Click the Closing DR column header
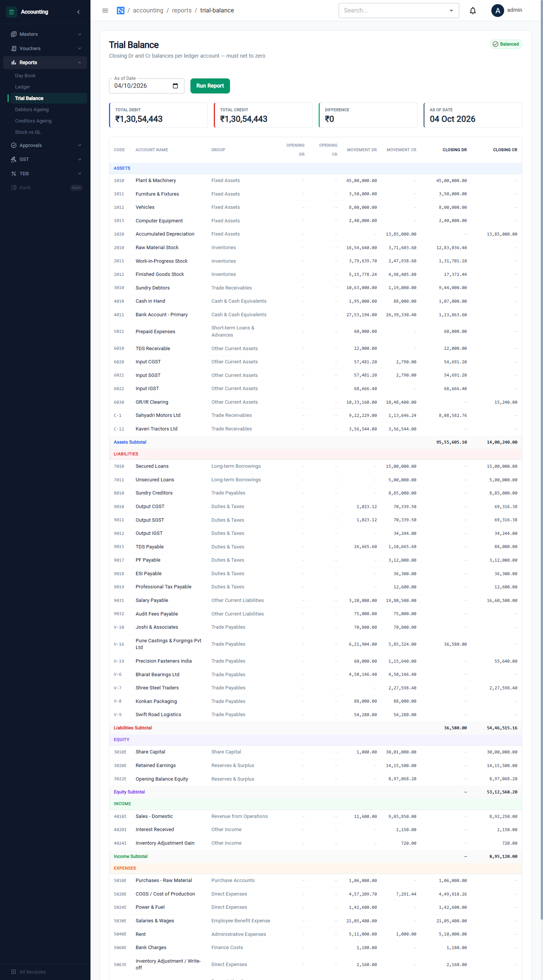 [x=454, y=150]
